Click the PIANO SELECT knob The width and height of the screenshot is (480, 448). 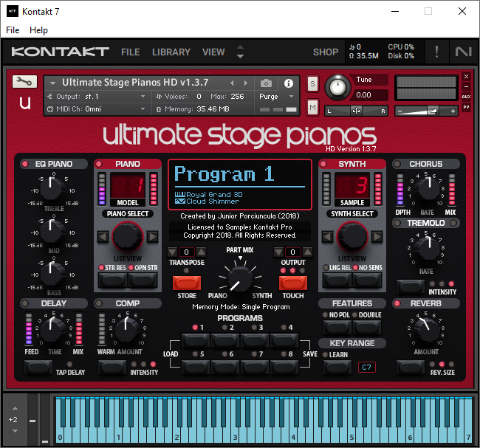click(x=128, y=236)
